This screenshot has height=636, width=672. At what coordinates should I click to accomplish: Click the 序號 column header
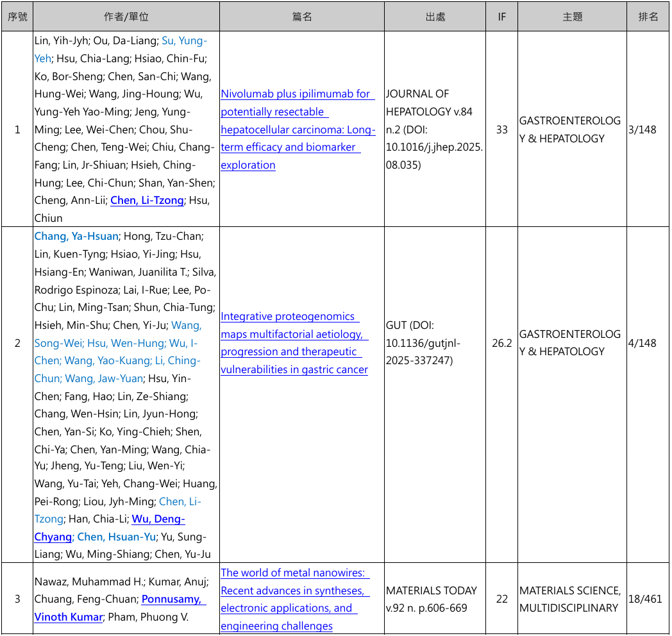tap(17, 17)
